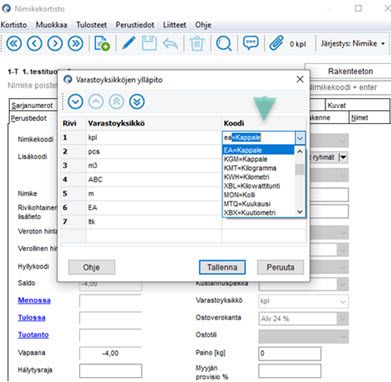Go to previous record arrow icon

coord(34,43)
